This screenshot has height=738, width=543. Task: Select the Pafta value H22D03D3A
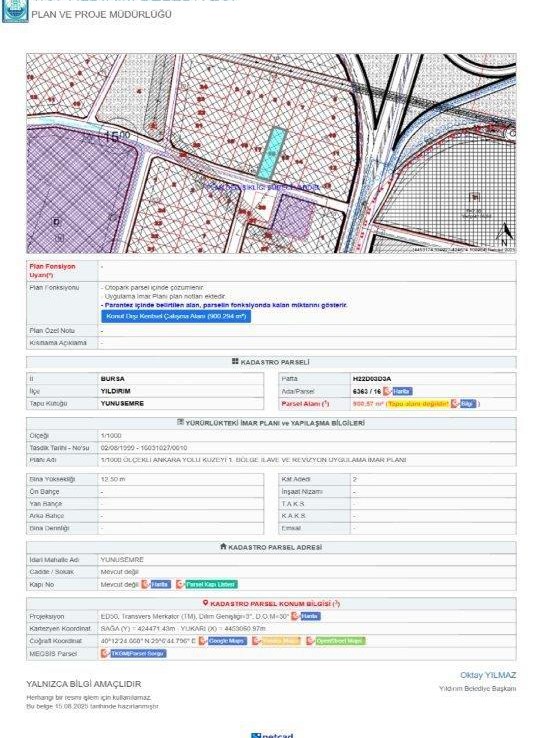372,379
